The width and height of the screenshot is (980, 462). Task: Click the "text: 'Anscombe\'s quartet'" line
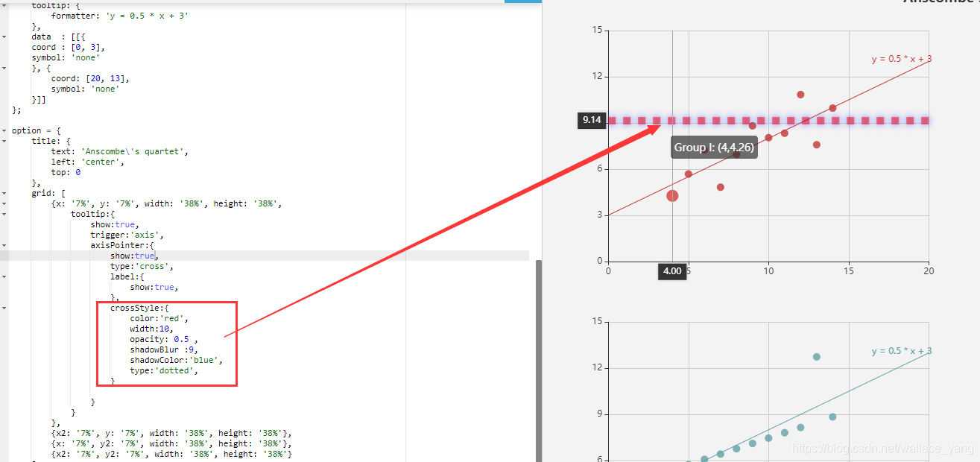pos(120,151)
